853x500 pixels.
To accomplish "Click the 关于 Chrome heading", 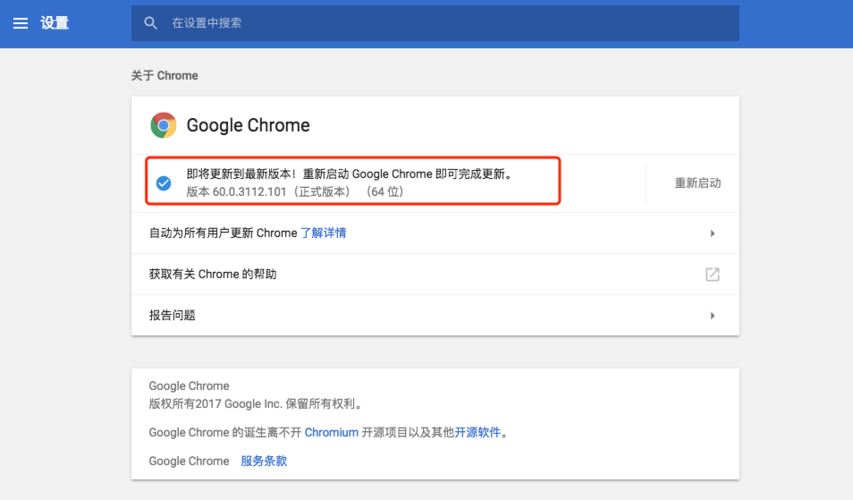I will [x=164, y=76].
